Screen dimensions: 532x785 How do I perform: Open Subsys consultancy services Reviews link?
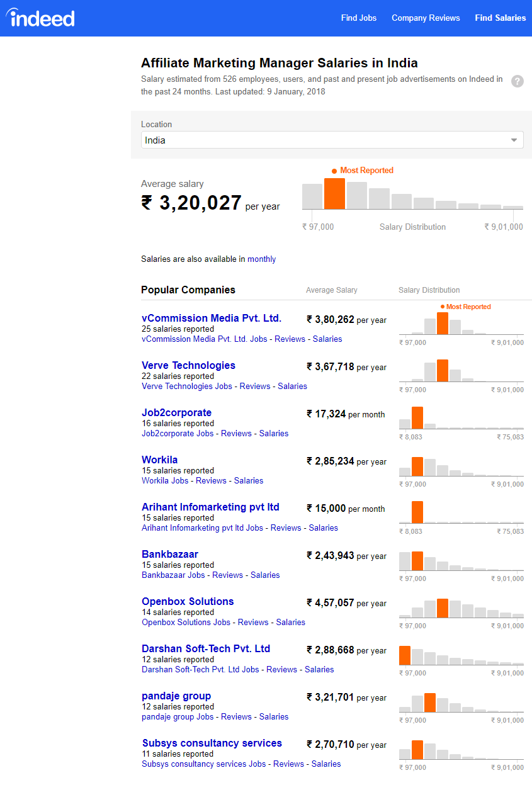(x=288, y=764)
